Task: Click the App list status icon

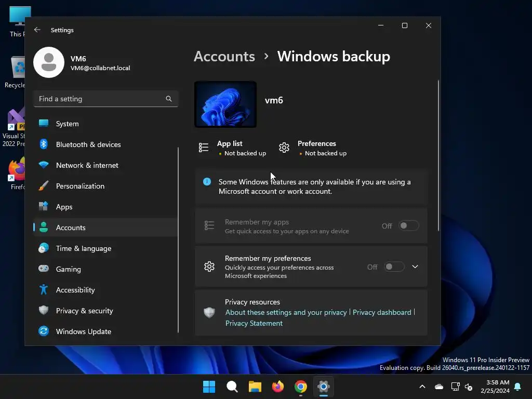Action: tap(204, 148)
